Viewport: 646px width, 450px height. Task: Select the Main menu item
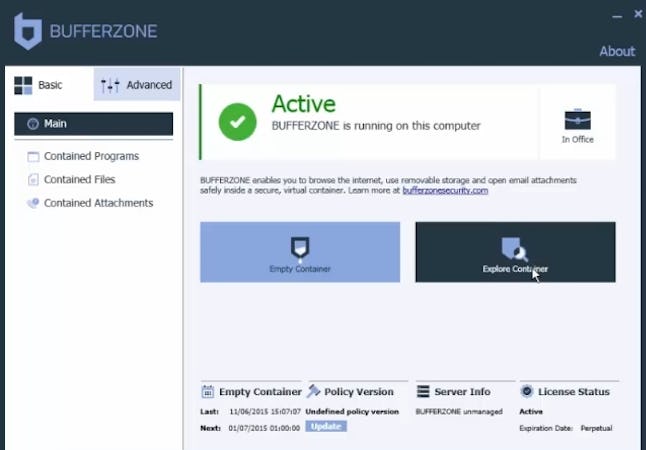94,124
